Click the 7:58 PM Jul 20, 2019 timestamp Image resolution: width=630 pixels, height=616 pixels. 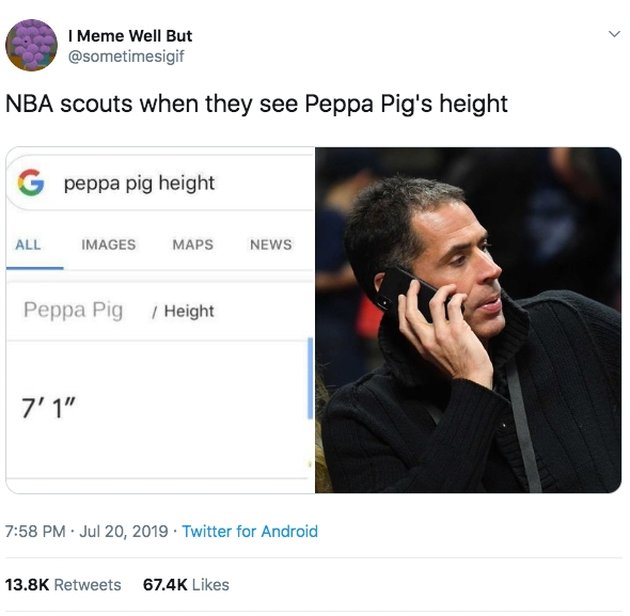tap(86, 531)
